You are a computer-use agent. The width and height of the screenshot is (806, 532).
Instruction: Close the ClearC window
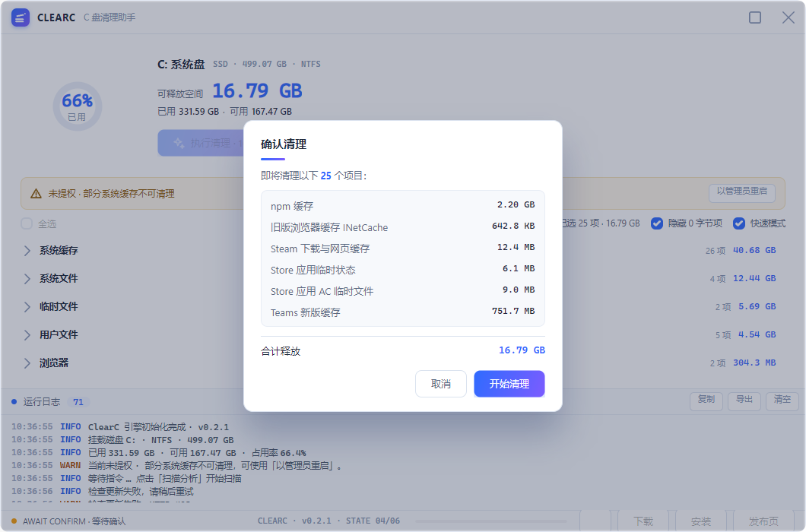(x=788, y=17)
